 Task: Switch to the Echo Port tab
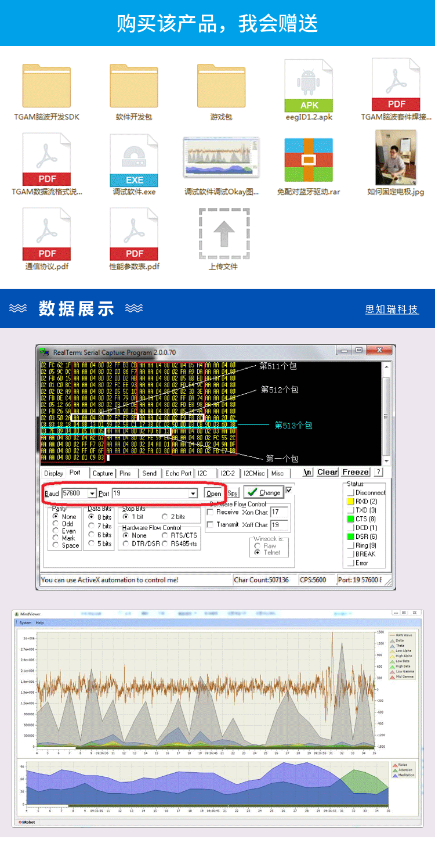[178, 473]
